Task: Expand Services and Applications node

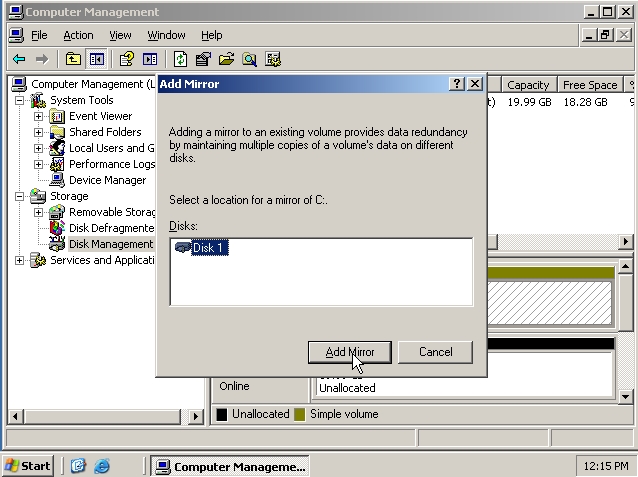Action: tap(19, 260)
